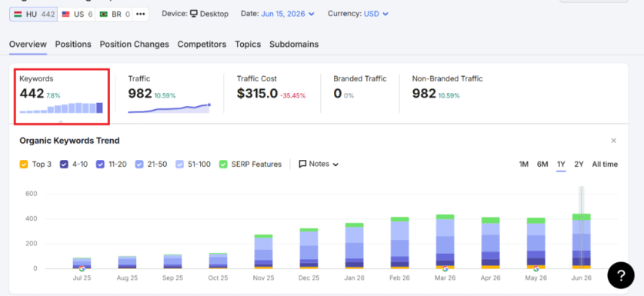Screen dimensions: 644x296
Task: Click the Nov 25 chart bar
Action: click(x=263, y=251)
